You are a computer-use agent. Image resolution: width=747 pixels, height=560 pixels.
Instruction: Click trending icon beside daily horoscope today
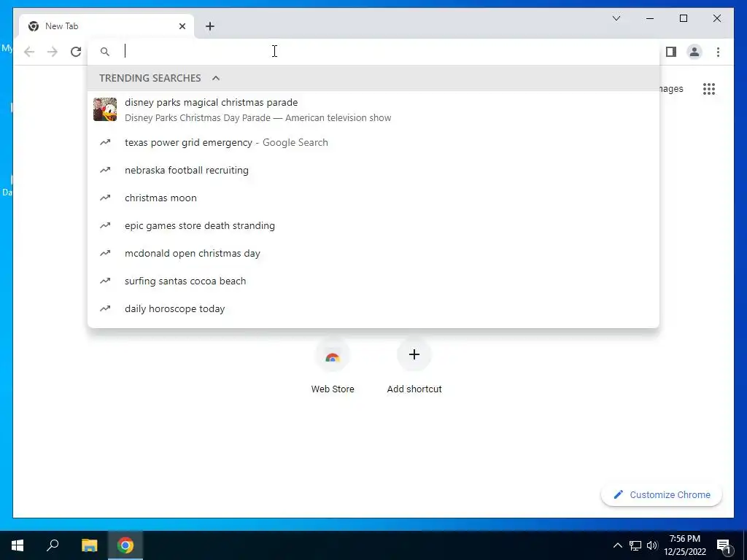click(105, 308)
